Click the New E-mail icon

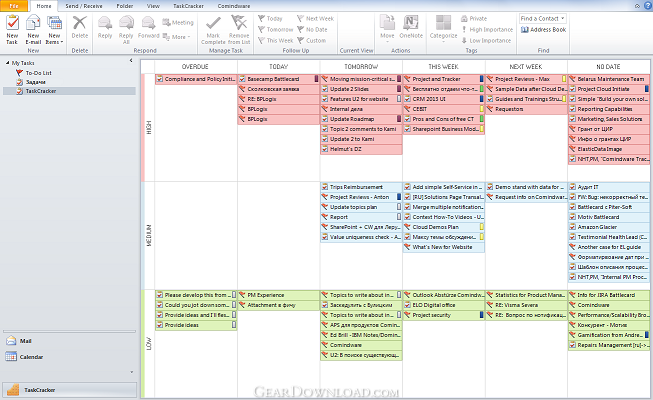coord(33,23)
